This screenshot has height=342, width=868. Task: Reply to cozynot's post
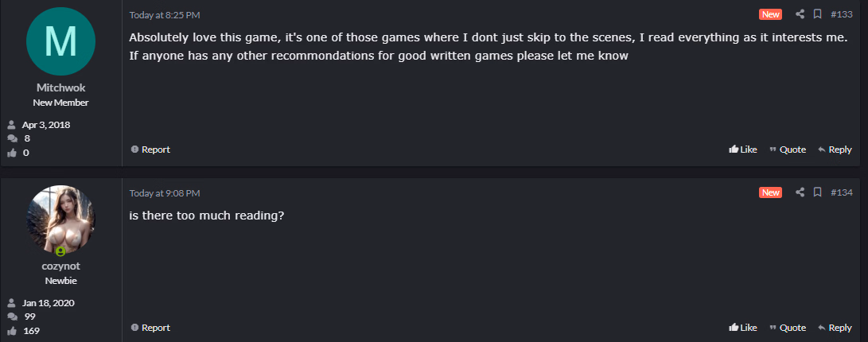835,328
